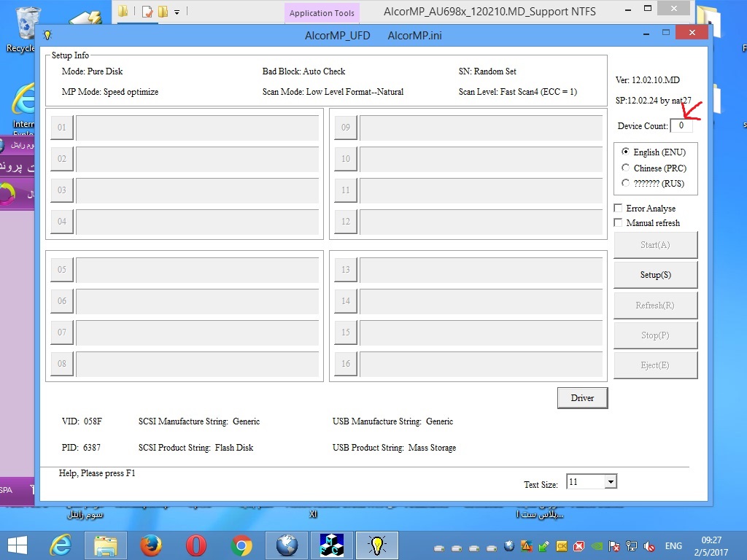Click port button 09
Screen dimensions: 747x560
[x=346, y=127]
